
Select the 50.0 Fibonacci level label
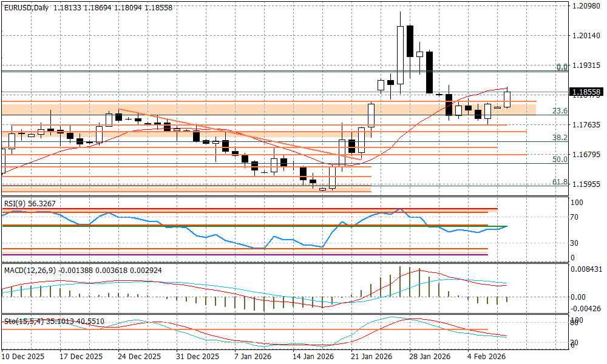pyautogui.click(x=560, y=159)
